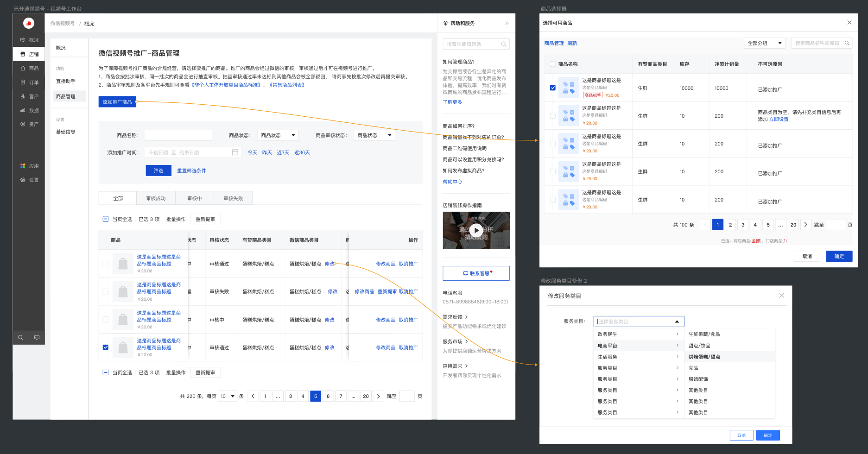Click search icon in 搜索功能和帮助 box

[504, 44]
